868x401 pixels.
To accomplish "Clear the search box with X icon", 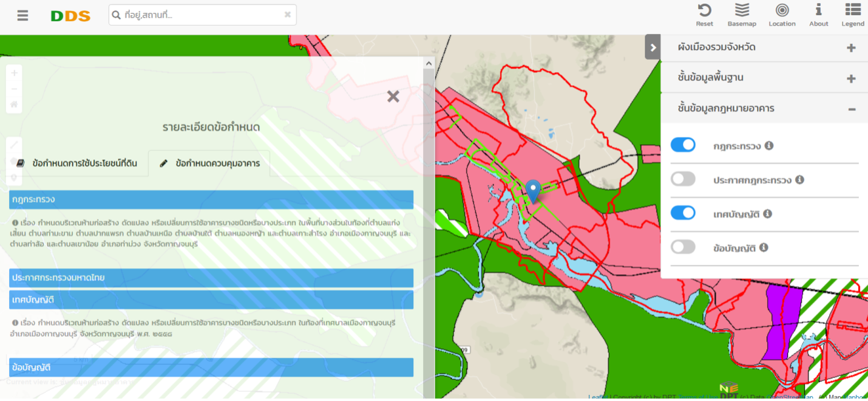I will [x=288, y=15].
